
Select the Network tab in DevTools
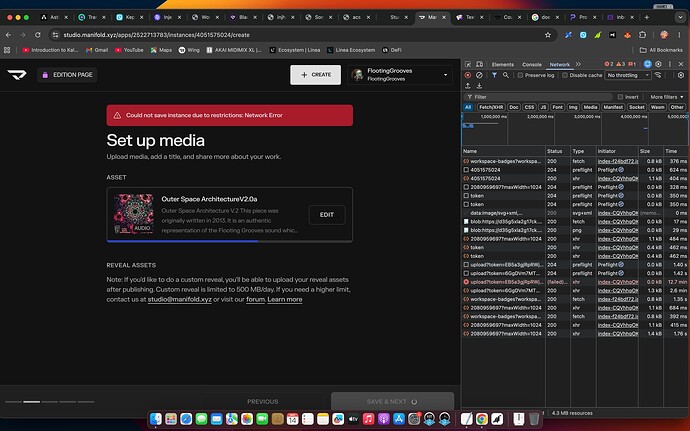[x=559, y=64]
